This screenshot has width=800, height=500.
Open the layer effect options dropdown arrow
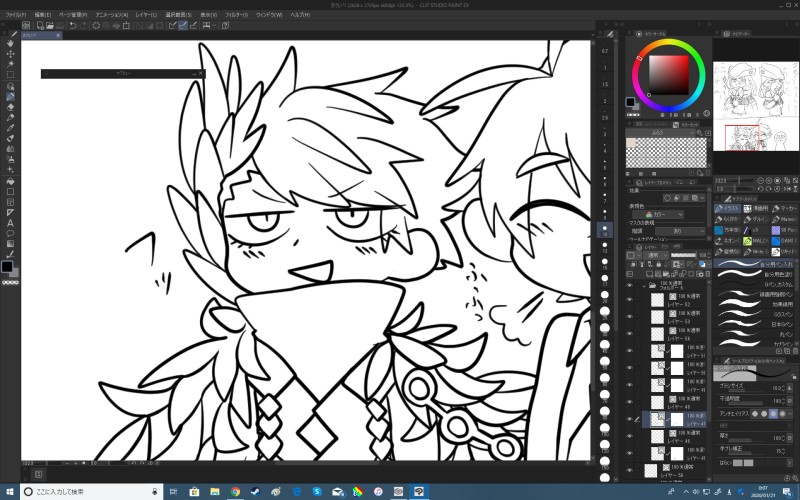coord(703,198)
